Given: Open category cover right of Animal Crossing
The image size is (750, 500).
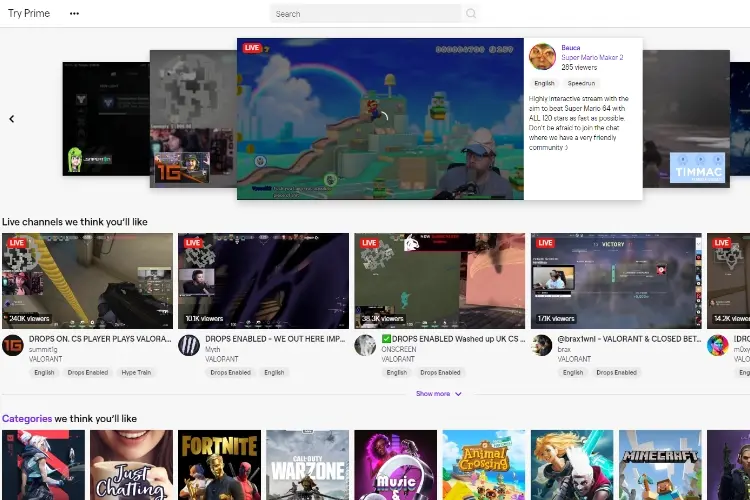Looking at the screenshot, I should point(572,465).
